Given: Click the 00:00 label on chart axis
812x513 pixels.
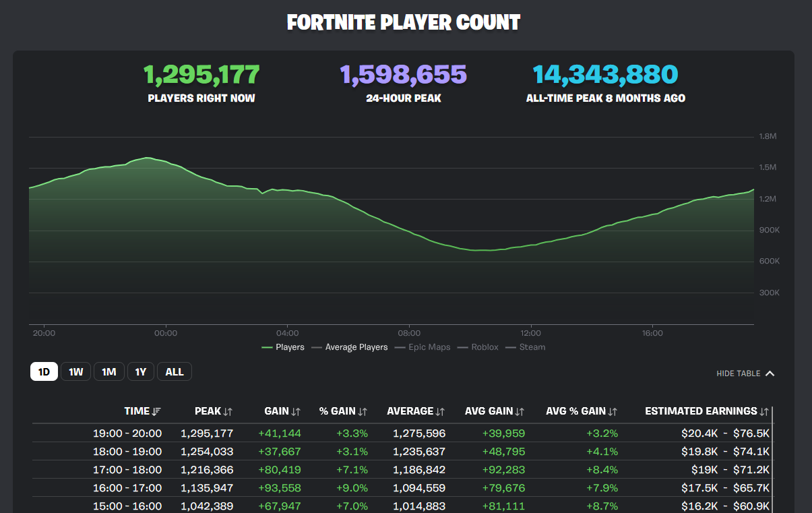Looking at the screenshot, I should pos(166,333).
